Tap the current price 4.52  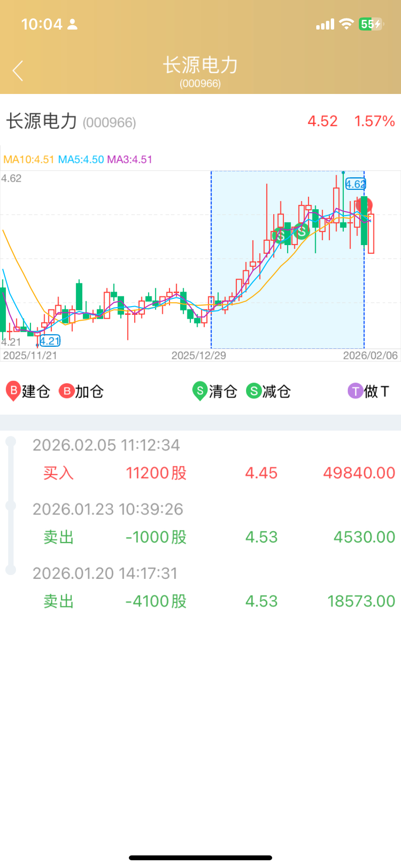(323, 121)
